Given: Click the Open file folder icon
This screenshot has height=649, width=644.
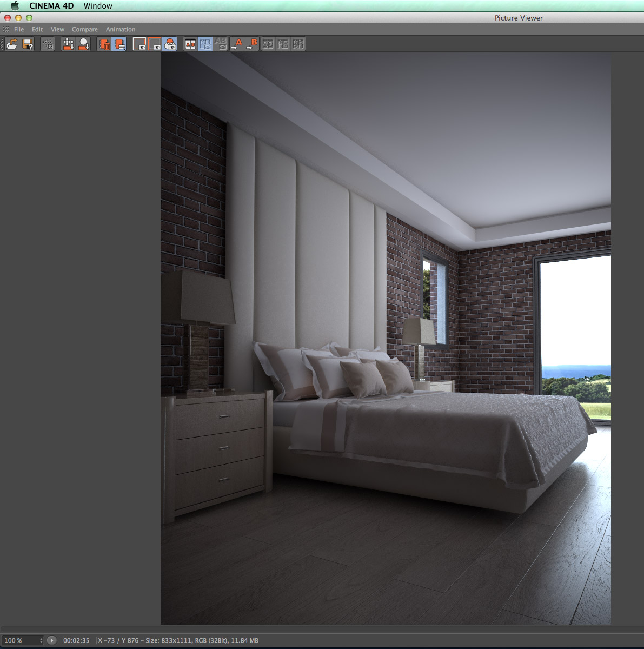Looking at the screenshot, I should tap(12, 44).
